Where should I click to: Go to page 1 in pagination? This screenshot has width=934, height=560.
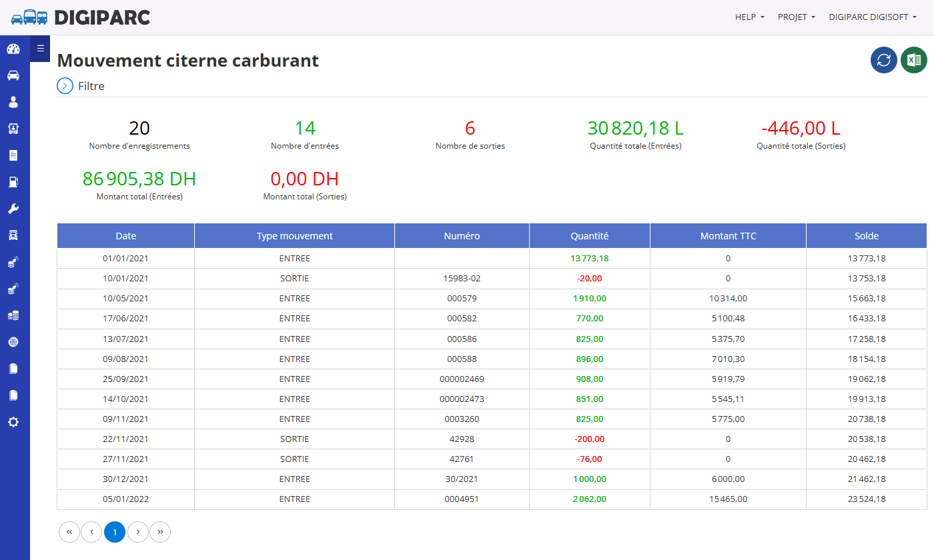click(115, 532)
